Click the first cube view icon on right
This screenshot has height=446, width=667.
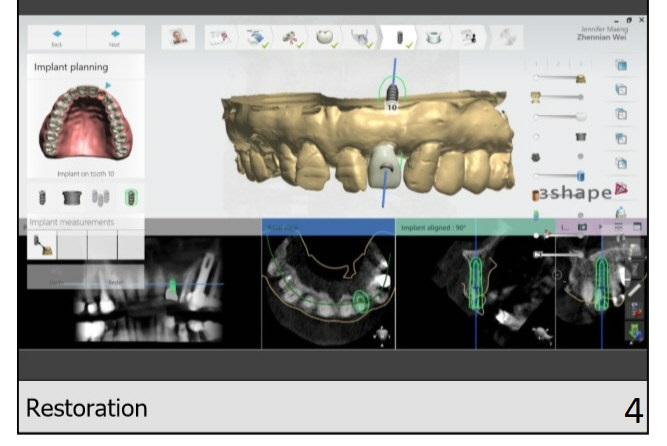(x=621, y=66)
